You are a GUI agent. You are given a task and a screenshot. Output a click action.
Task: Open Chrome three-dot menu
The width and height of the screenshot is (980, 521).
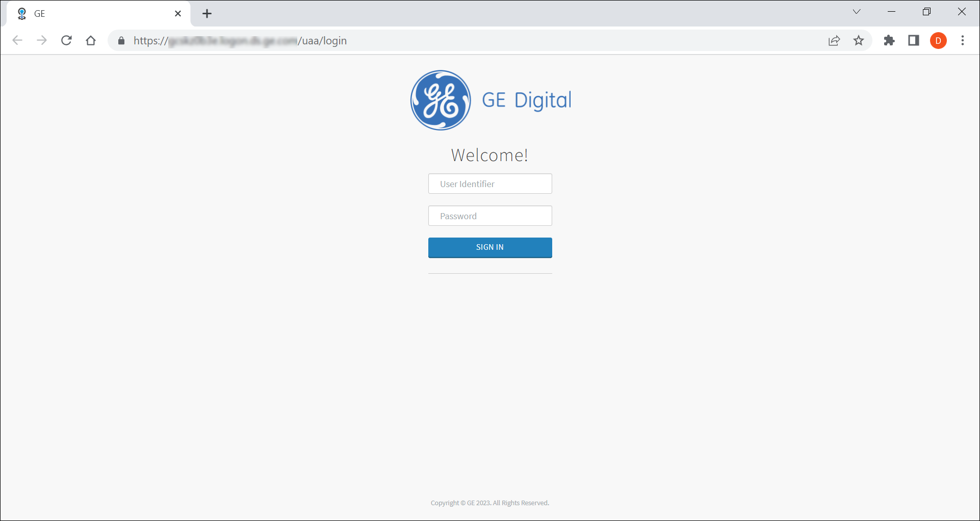(x=963, y=41)
